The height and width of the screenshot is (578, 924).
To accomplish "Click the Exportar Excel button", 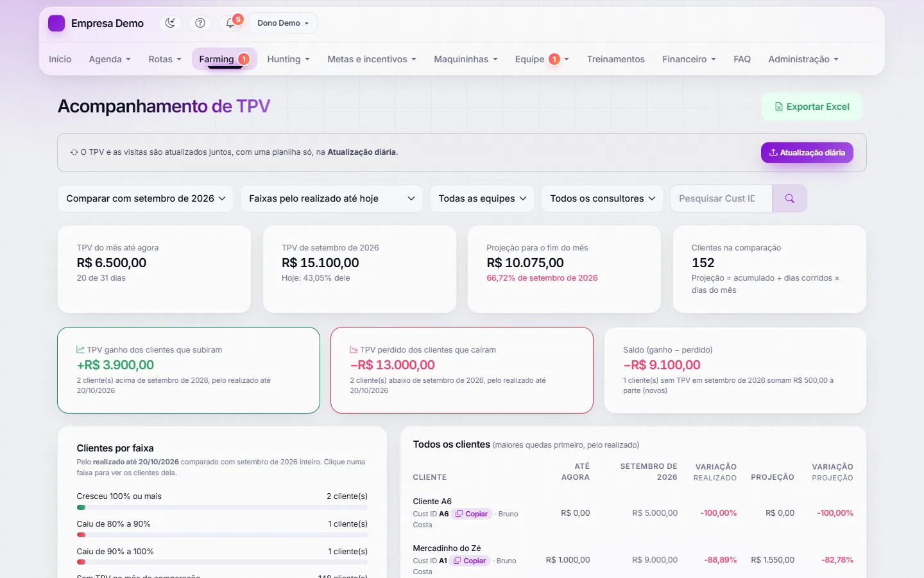I will click(x=812, y=107).
